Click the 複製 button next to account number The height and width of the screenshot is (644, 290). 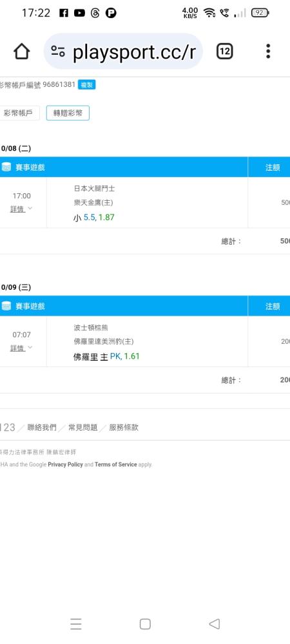click(x=86, y=85)
